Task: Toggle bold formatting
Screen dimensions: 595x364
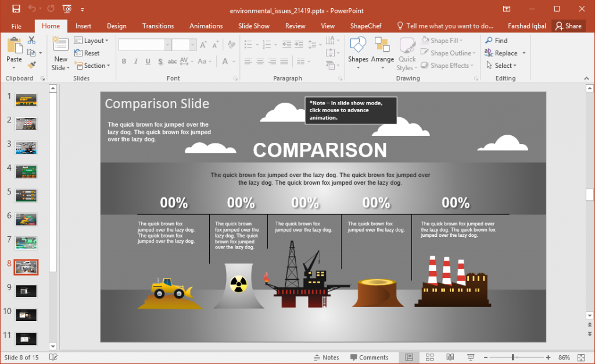Action: click(124, 61)
